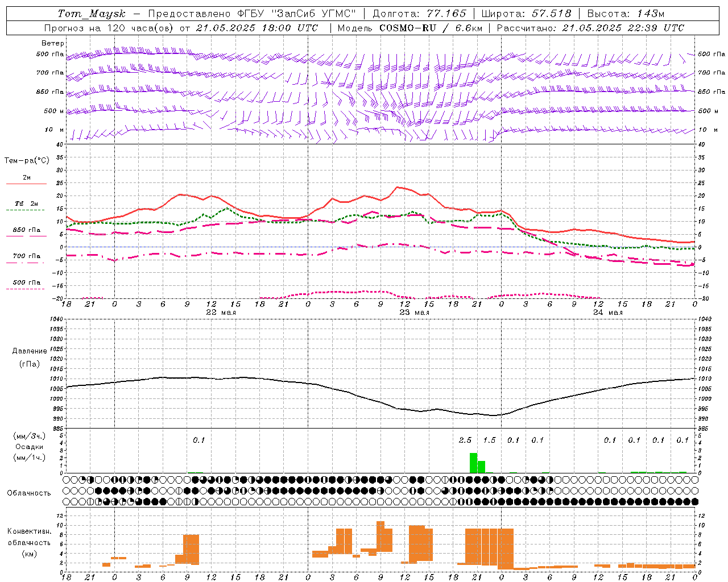Select the (гПа) pressure unit label

30,364
